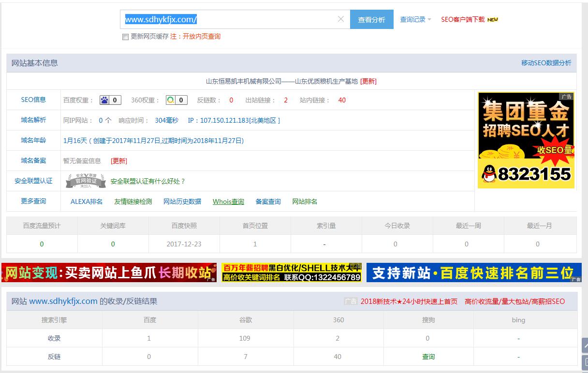This screenshot has width=588, height=373.
Task: Click the scroll-to-top arrow button
Action: click(x=585, y=345)
